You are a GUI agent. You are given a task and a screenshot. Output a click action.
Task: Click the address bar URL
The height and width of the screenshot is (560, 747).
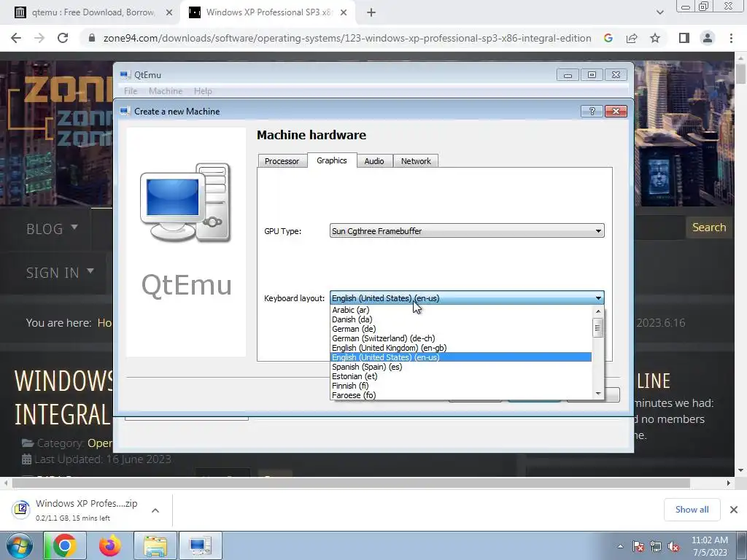[x=347, y=38]
